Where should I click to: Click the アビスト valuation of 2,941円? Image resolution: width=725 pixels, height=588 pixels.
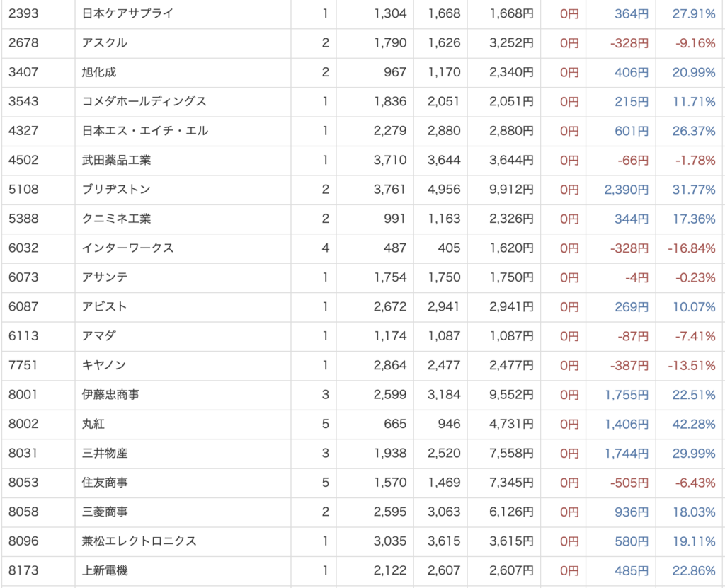(511, 306)
